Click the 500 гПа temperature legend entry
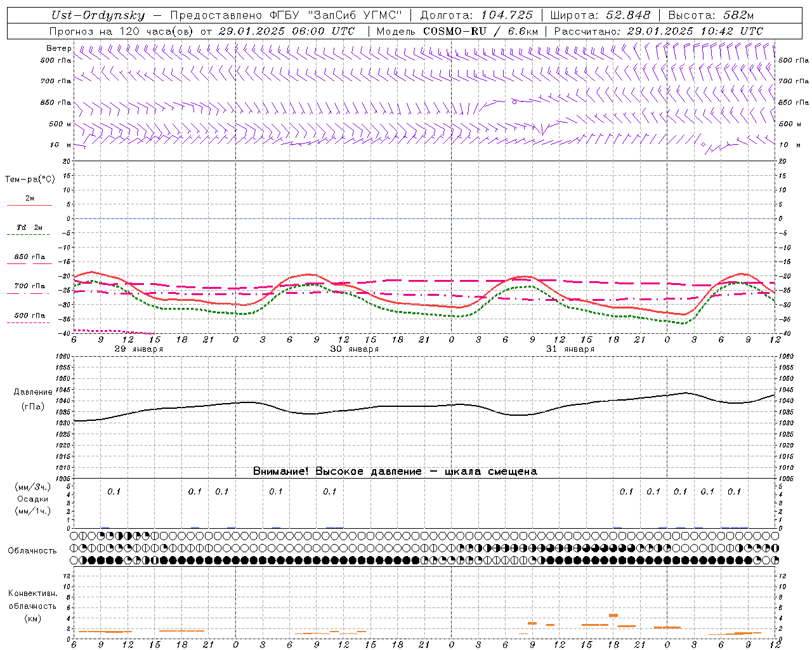 point(30,315)
